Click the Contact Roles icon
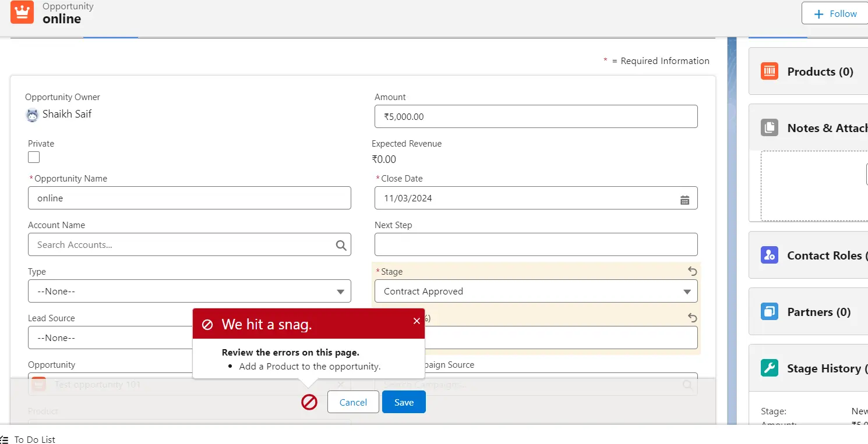 tap(769, 255)
